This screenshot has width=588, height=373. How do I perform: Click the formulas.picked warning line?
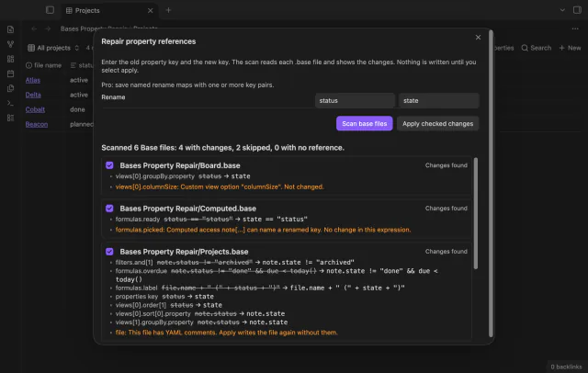(x=263, y=230)
